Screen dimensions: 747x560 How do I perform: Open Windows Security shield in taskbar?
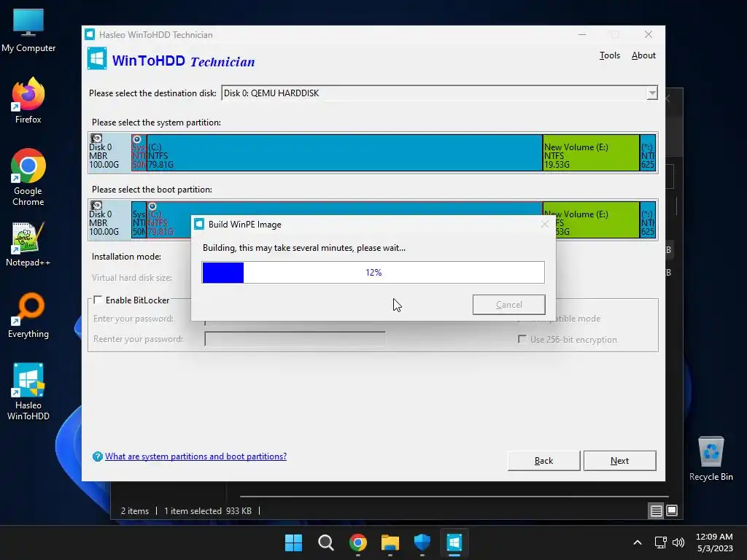coord(422,542)
